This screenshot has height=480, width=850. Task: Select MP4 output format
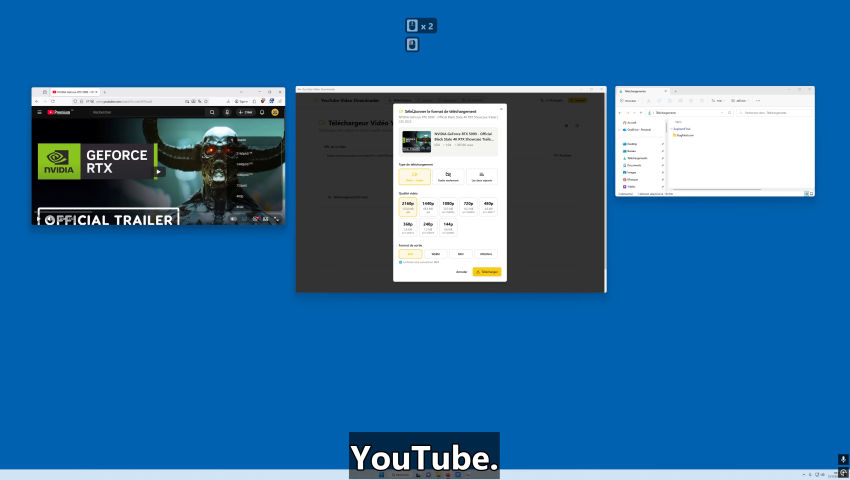coord(410,254)
